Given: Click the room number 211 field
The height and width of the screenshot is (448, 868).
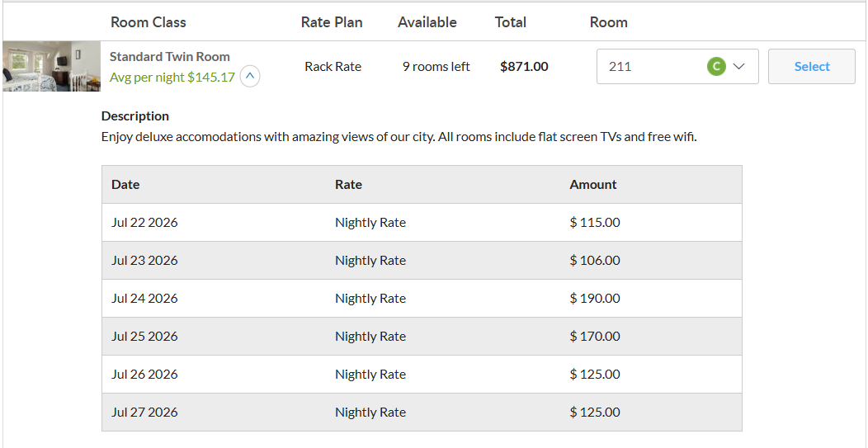Looking at the screenshot, I should click(x=677, y=67).
